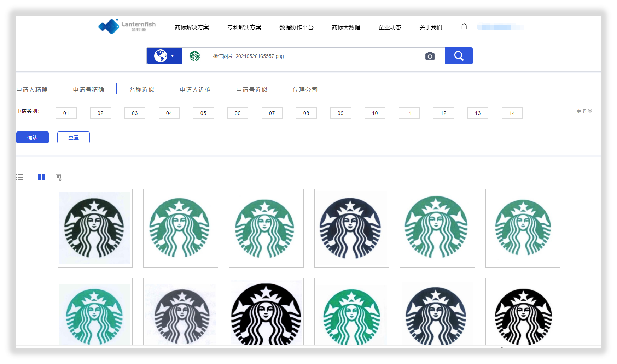Switch to list view icon
Image resolution: width=617 pixels, height=364 pixels.
click(x=19, y=177)
